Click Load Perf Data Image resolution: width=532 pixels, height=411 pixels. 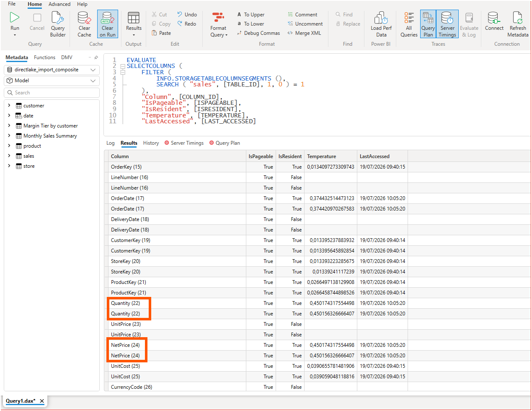pos(381,24)
